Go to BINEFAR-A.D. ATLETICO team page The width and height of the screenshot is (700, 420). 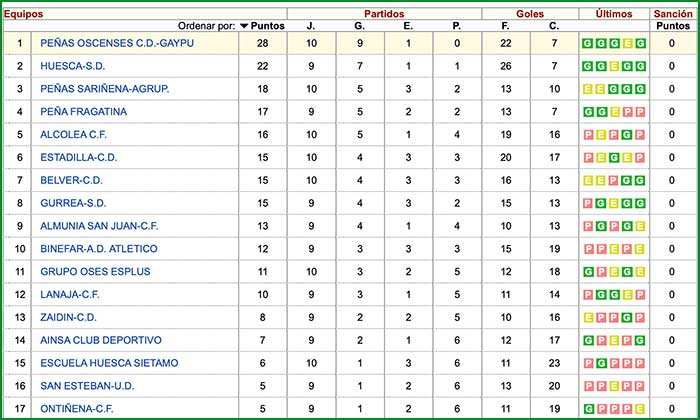pos(98,249)
